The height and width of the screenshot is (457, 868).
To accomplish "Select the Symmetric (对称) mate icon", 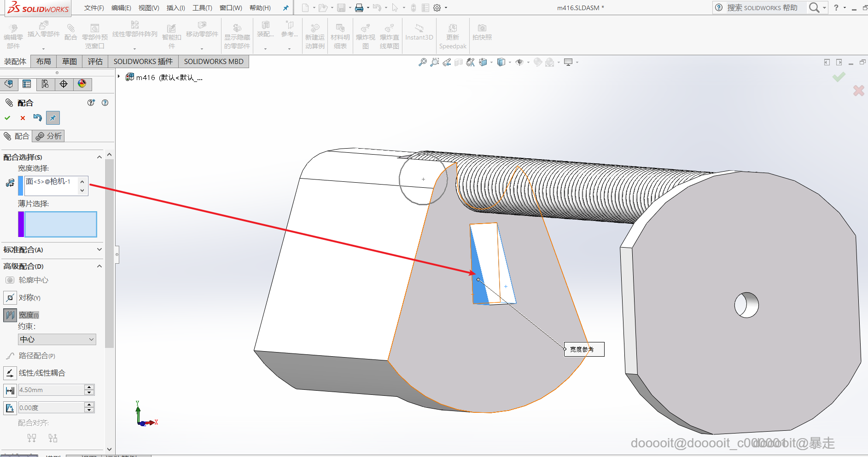I will (x=10, y=298).
